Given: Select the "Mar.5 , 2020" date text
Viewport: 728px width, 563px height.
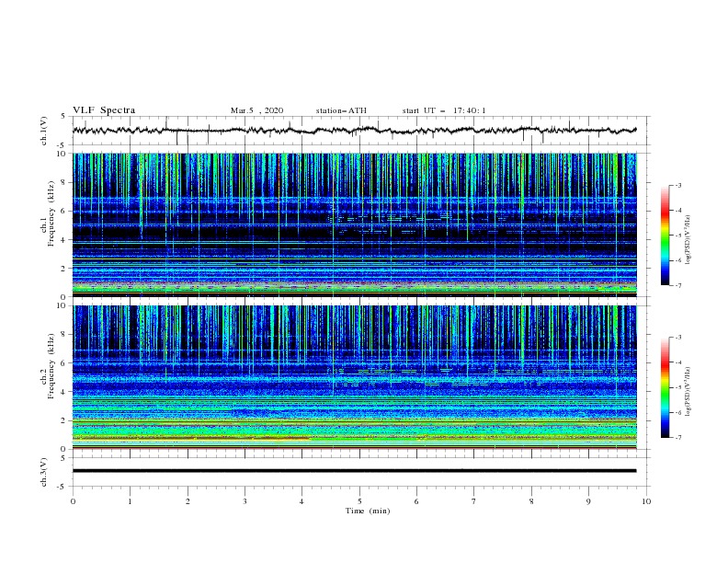Looking at the screenshot, I should tap(256, 110).
